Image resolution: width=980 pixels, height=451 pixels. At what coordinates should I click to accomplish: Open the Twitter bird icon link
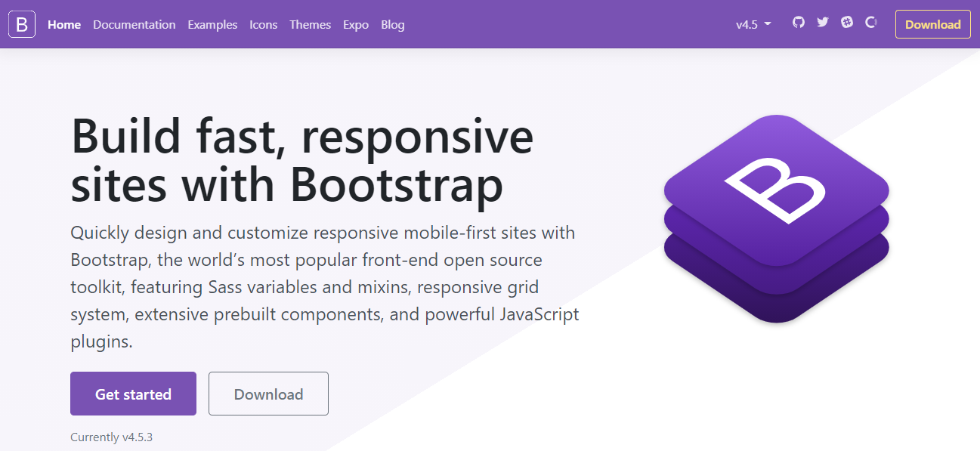pyautogui.click(x=823, y=23)
